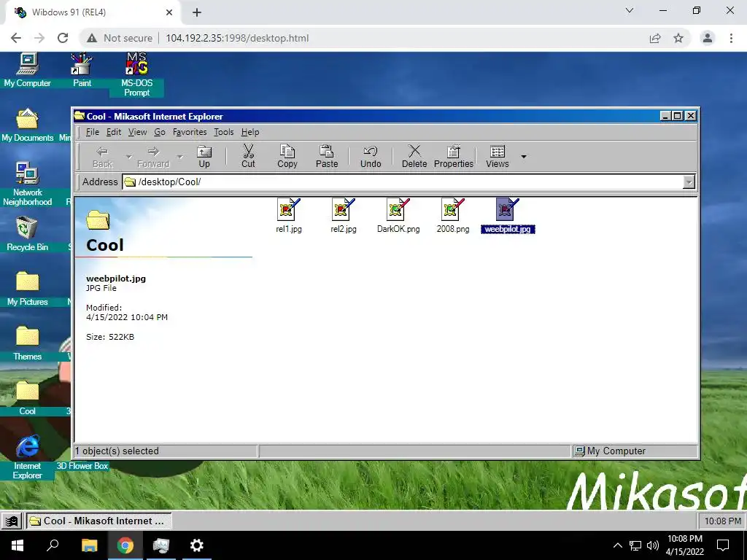Click '1 object(s) selected' status text

(x=117, y=451)
